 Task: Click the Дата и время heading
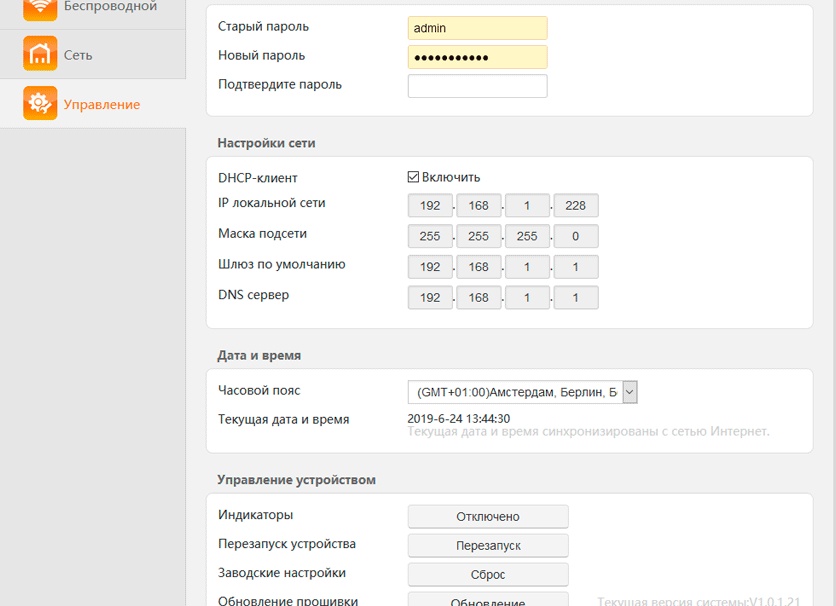point(259,355)
